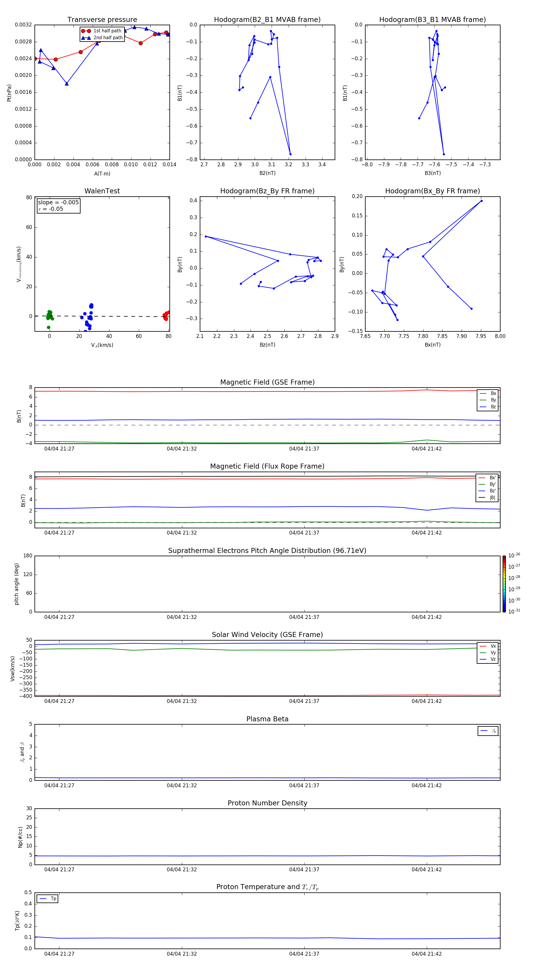Click the '2nd half path' legend entry
This screenshot has height=980, width=535.
point(102,38)
